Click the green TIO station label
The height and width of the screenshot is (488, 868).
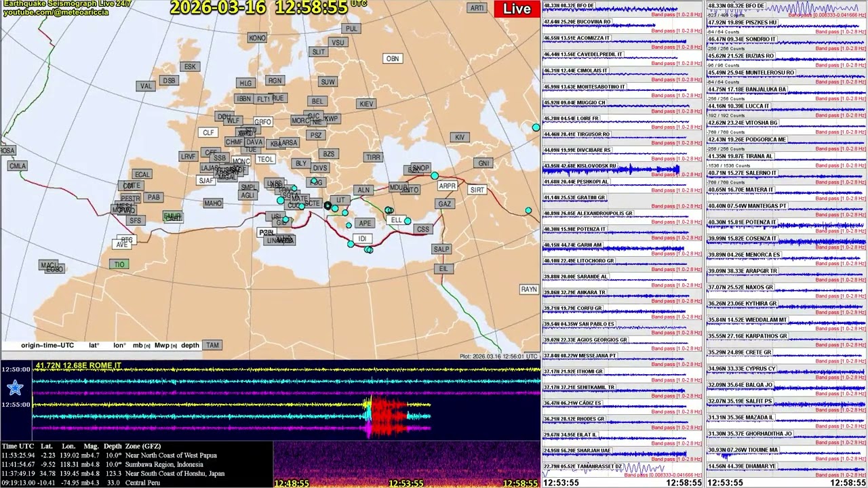pyautogui.click(x=119, y=264)
